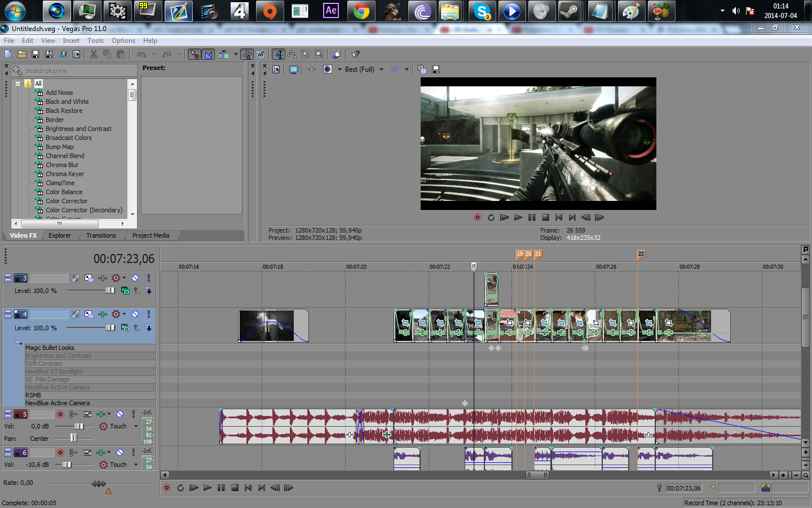This screenshot has height=508, width=812.
Task: Click the compositing mode icon on track 3
Action: [x=125, y=291]
